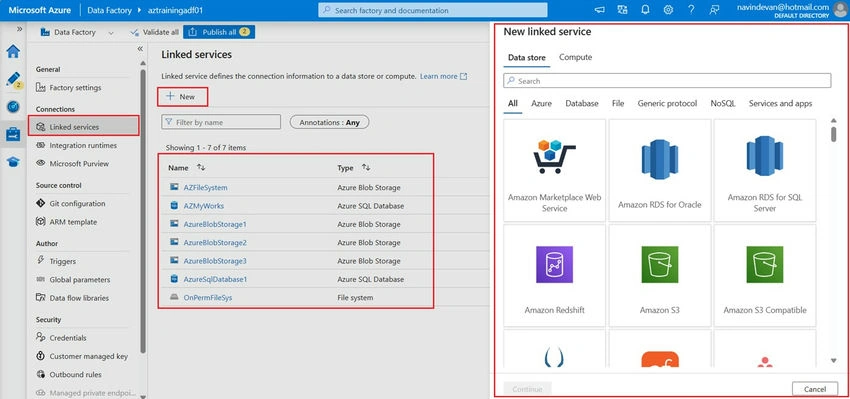Open the Manage toolbox icon

[13, 134]
